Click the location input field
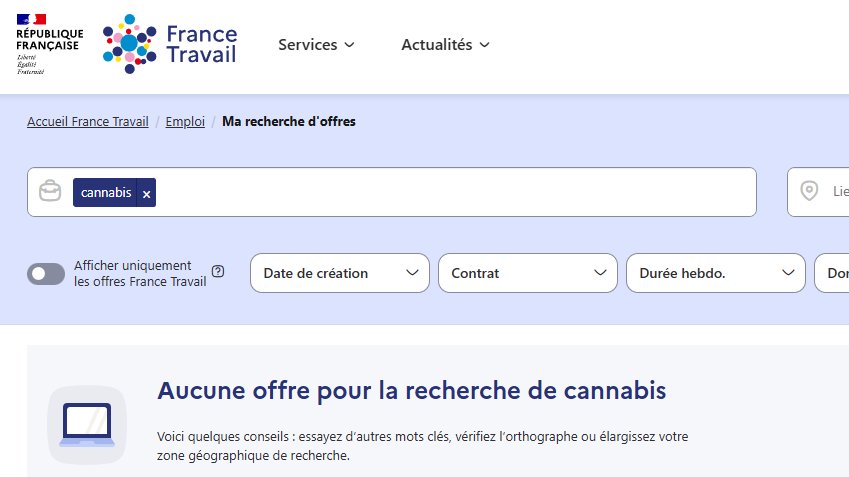The width and height of the screenshot is (849, 477). [818, 192]
